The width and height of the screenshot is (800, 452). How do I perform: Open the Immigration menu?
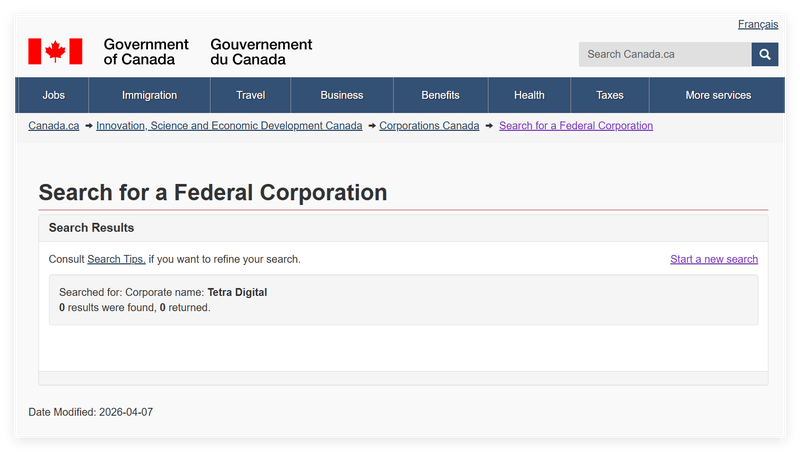click(149, 95)
